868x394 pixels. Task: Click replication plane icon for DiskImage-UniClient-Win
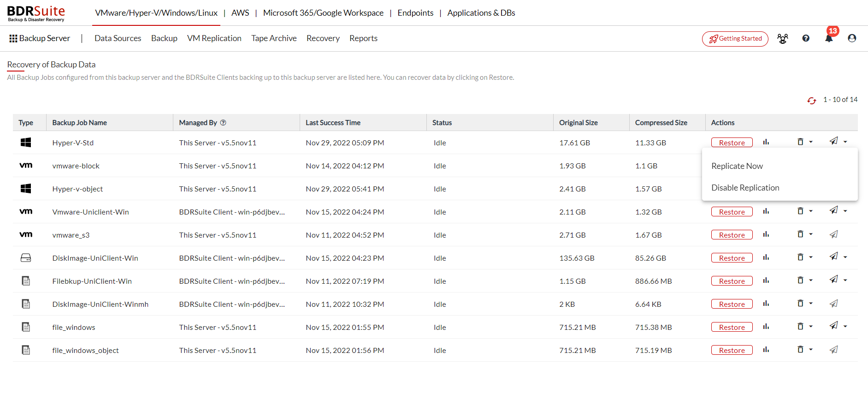[834, 257]
